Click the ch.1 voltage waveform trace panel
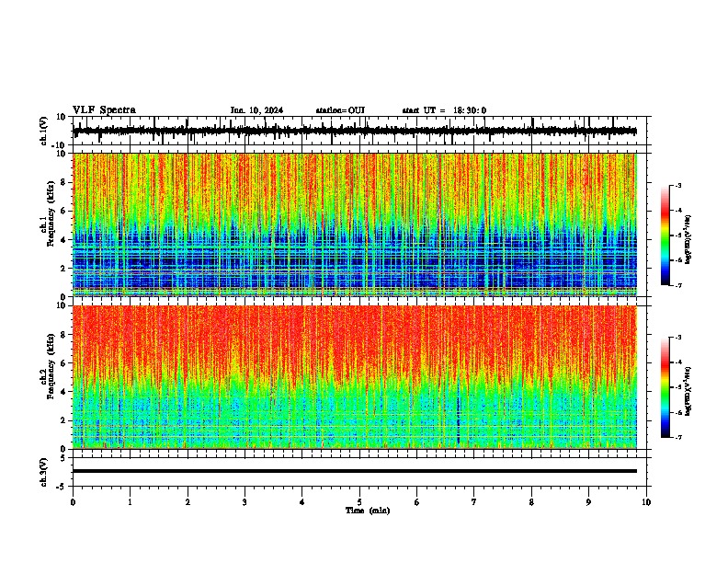Screen dimensions: 728x563 [361, 131]
